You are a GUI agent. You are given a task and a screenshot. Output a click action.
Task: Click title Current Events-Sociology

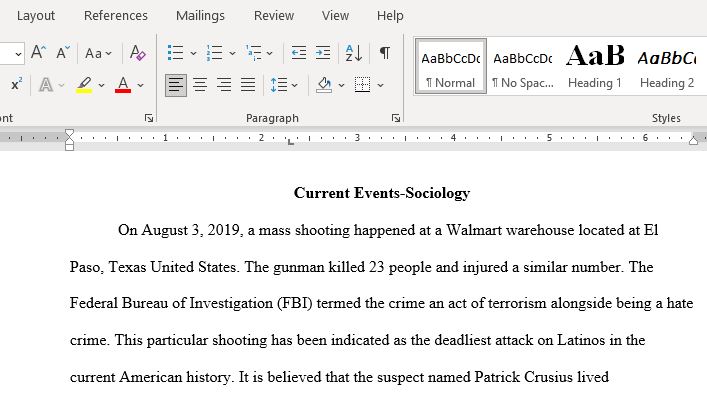point(382,193)
